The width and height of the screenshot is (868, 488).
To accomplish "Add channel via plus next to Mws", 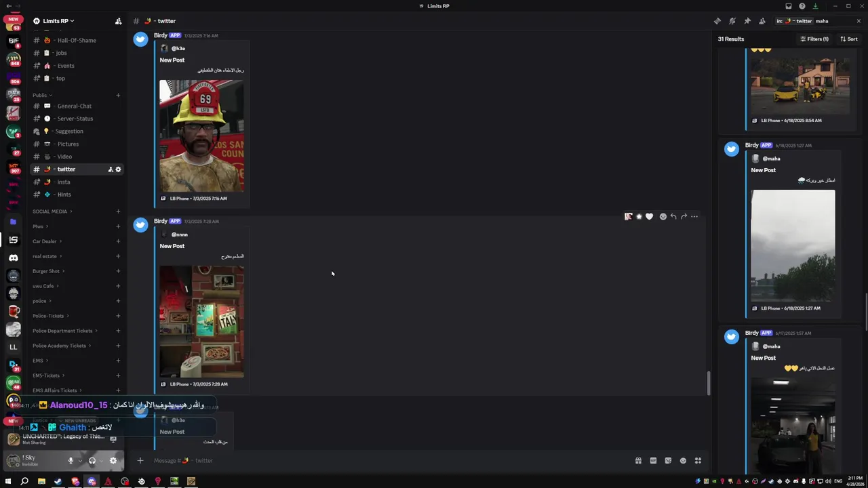I will coord(118,226).
